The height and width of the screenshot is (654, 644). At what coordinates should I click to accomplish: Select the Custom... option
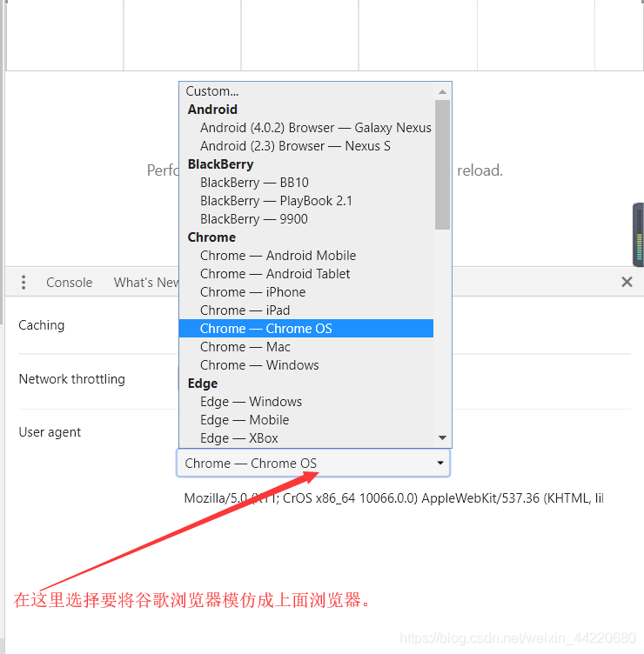[x=306, y=91]
